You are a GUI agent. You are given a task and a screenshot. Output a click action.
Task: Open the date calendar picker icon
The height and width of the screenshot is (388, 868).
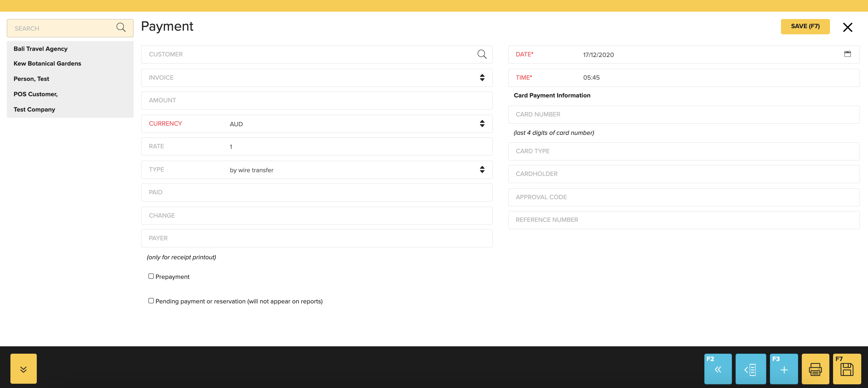click(x=847, y=54)
